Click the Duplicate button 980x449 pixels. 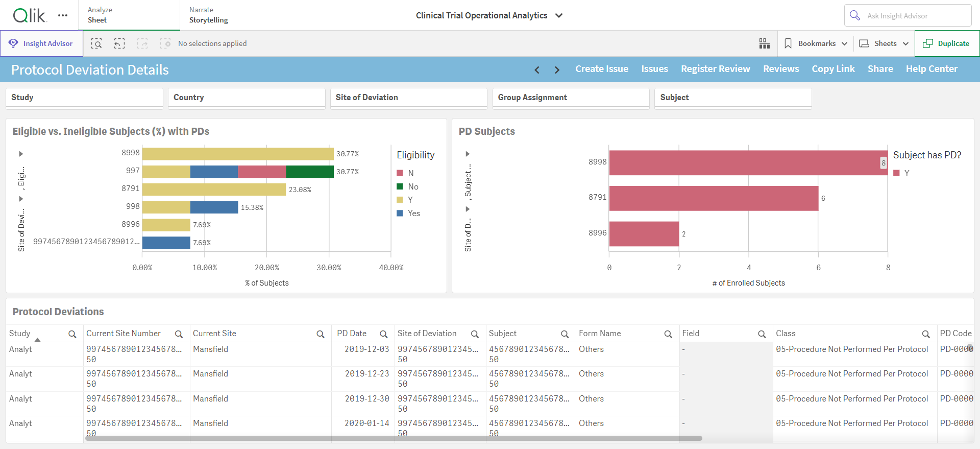pyautogui.click(x=947, y=43)
